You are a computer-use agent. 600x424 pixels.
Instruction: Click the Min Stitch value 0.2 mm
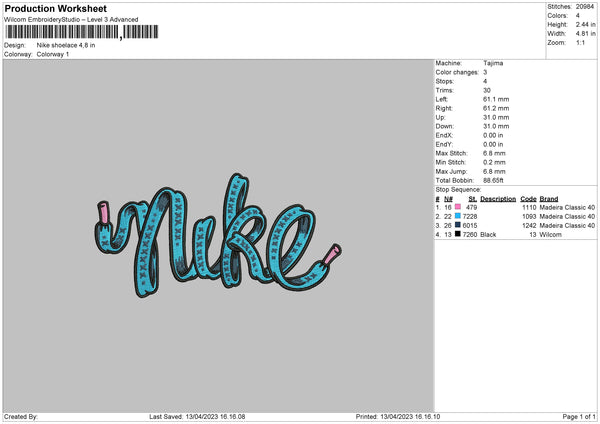point(494,162)
